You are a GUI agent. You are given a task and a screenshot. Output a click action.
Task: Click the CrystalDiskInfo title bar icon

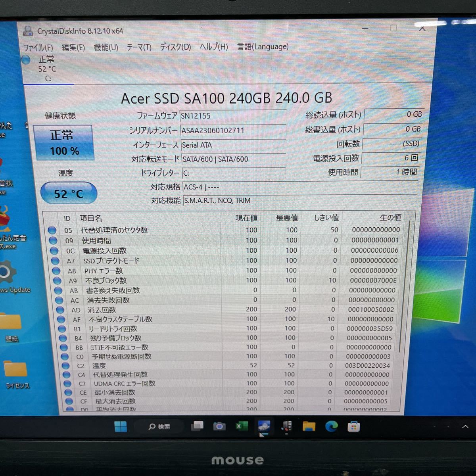[x=27, y=31]
